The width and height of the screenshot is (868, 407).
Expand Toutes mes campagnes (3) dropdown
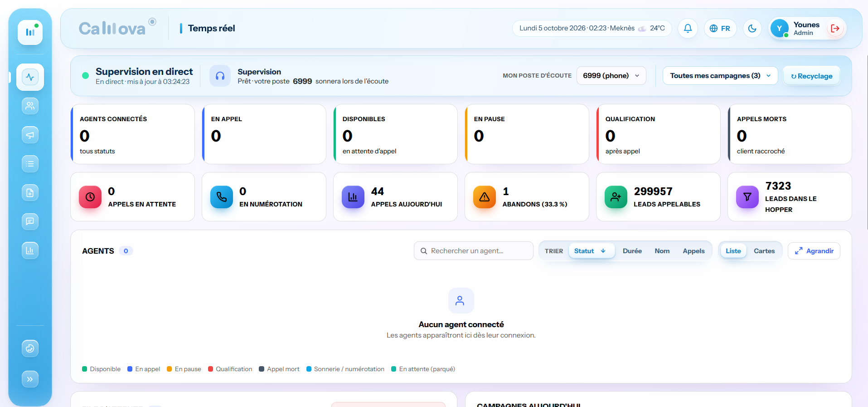tap(720, 76)
